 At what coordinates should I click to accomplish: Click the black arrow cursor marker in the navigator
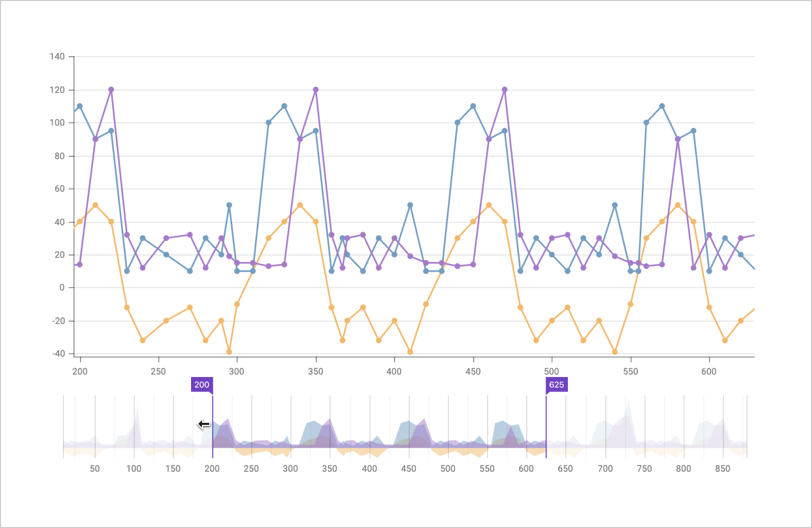click(x=202, y=423)
